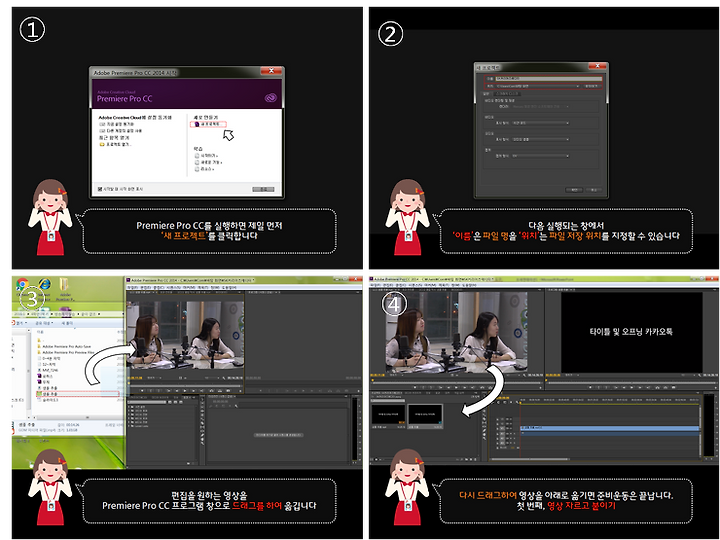Switch to the Scratch Disks tab
This screenshot has height=540, width=720.
tap(507, 94)
